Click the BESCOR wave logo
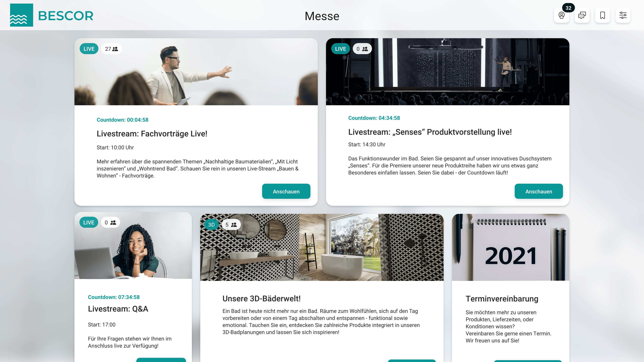This screenshot has width=644, height=362. [21, 15]
